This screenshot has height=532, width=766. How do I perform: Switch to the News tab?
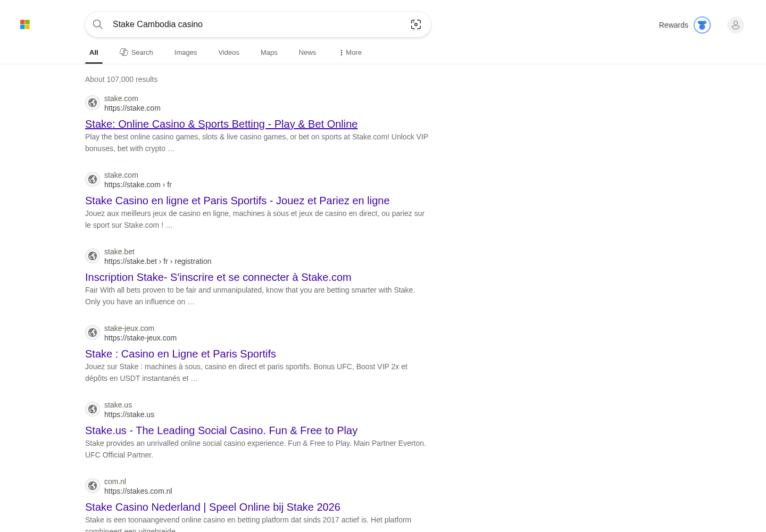pyautogui.click(x=307, y=53)
